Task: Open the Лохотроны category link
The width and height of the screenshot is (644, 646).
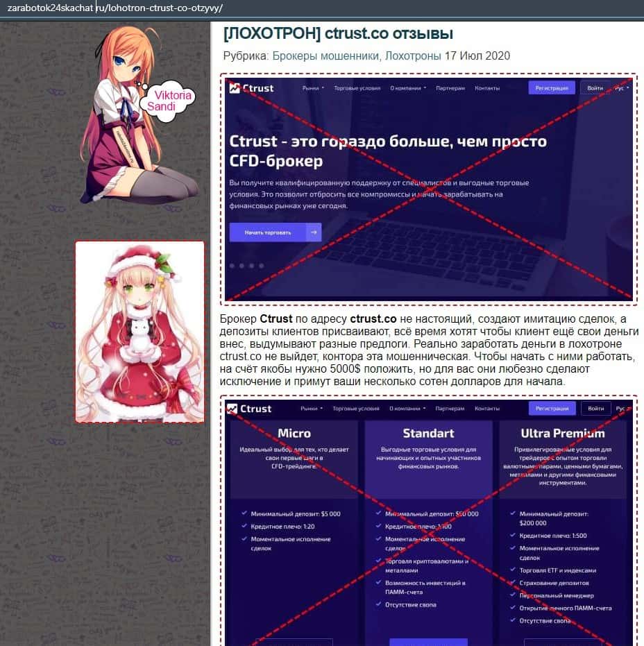Action: 413,56
